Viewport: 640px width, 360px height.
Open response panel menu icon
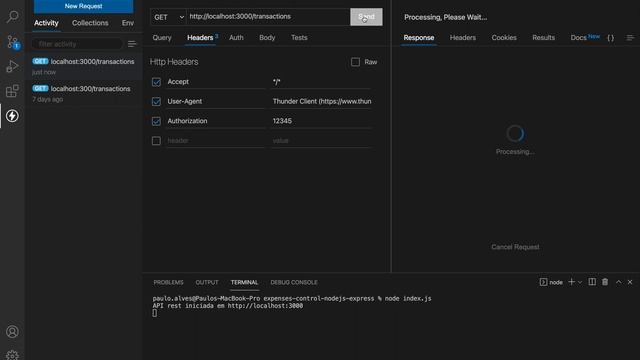(x=630, y=38)
